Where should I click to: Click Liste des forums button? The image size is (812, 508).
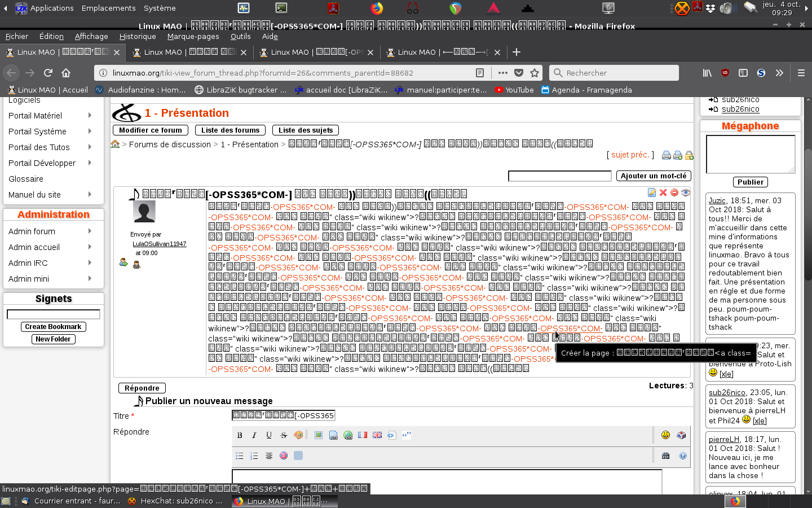coord(231,130)
